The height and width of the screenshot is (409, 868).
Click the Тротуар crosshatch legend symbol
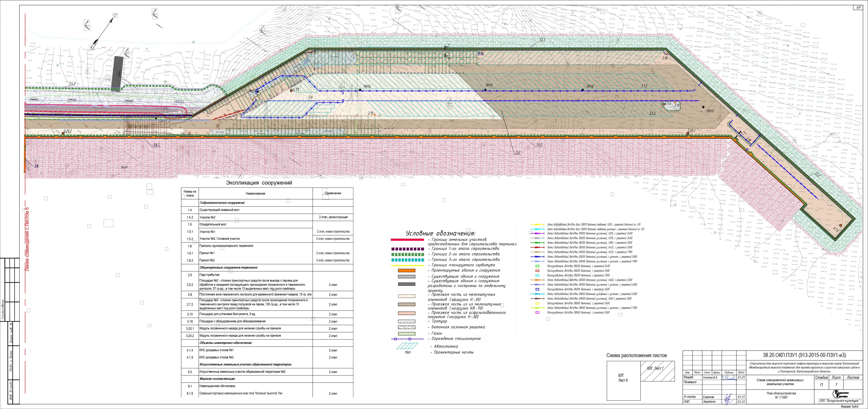tap(407, 321)
